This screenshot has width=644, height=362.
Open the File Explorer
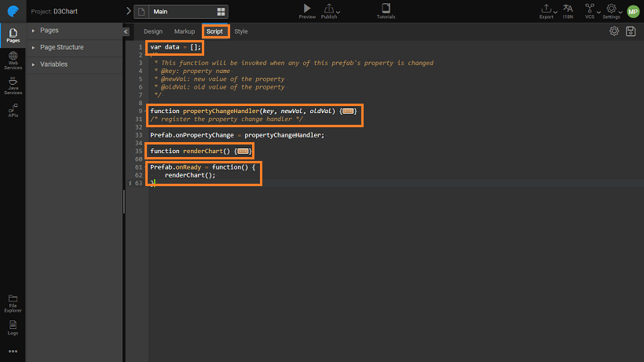click(13, 301)
